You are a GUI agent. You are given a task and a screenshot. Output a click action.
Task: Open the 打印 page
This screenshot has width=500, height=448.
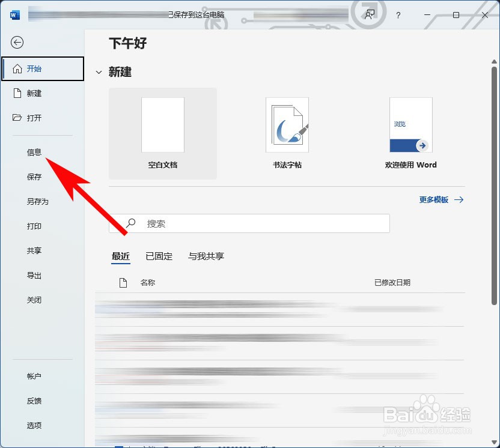click(x=34, y=226)
